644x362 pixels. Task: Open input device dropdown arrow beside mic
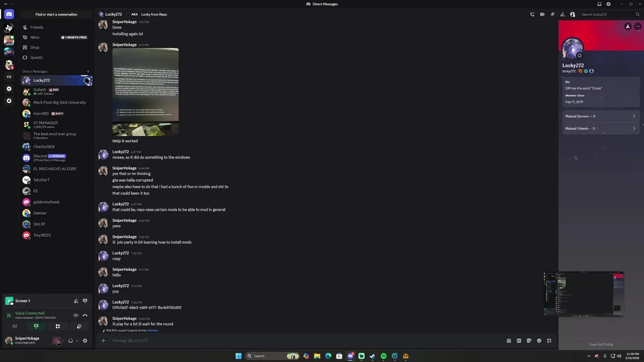(x=62, y=341)
